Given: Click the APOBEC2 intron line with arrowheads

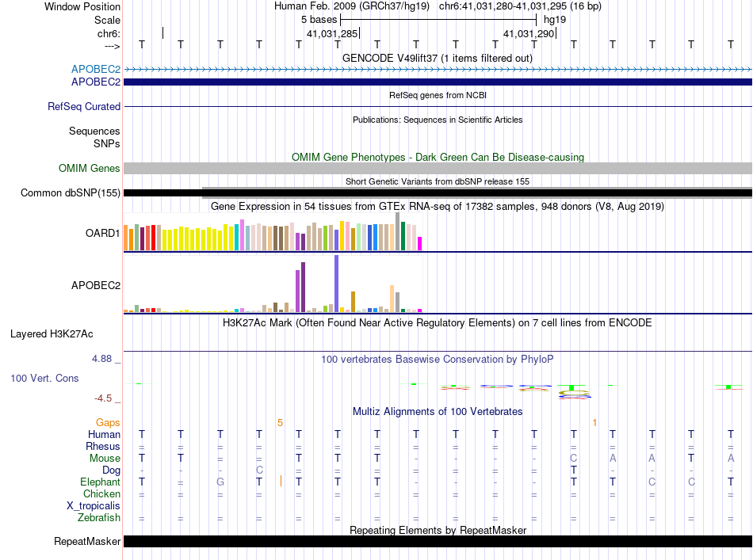Looking at the screenshot, I should 438,70.
